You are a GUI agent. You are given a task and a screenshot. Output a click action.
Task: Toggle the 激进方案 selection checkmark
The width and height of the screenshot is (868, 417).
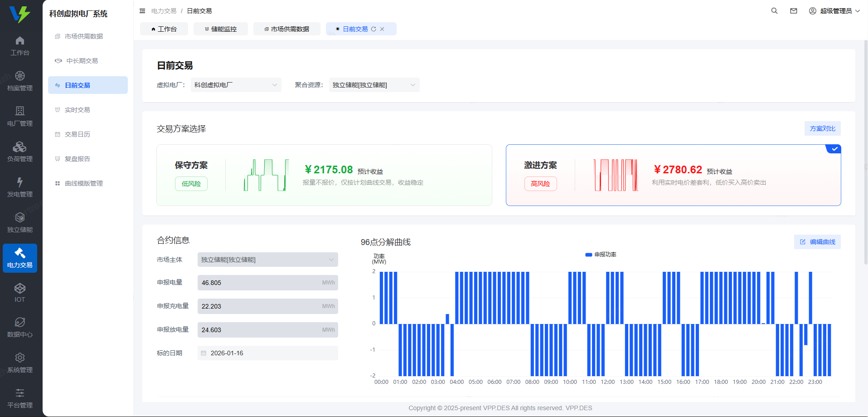(834, 148)
